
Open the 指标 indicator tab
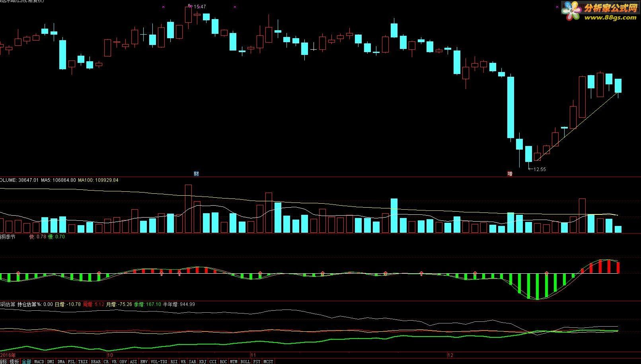(4, 362)
